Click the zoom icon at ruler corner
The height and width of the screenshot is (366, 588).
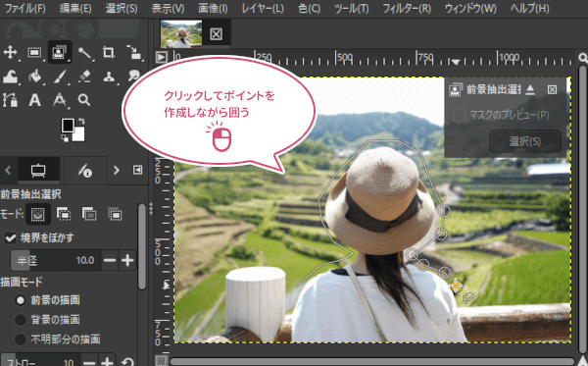pyautogui.click(x=583, y=58)
